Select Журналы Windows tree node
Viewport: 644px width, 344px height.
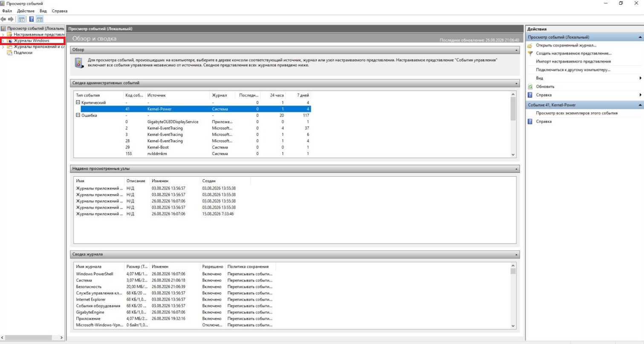pyautogui.click(x=32, y=41)
